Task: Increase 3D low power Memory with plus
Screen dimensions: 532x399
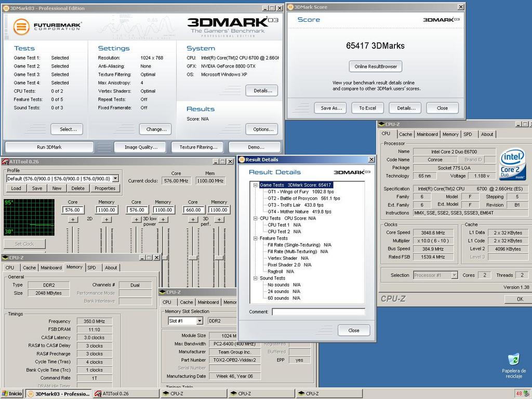Action: pos(163,220)
